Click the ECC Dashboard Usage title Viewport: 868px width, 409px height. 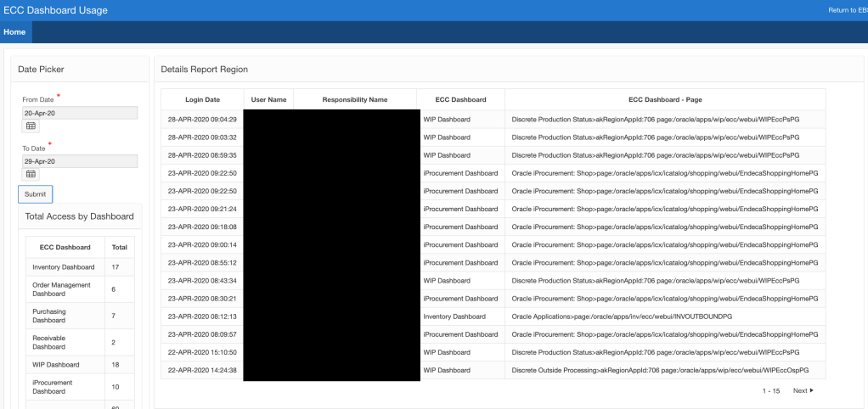coord(56,10)
